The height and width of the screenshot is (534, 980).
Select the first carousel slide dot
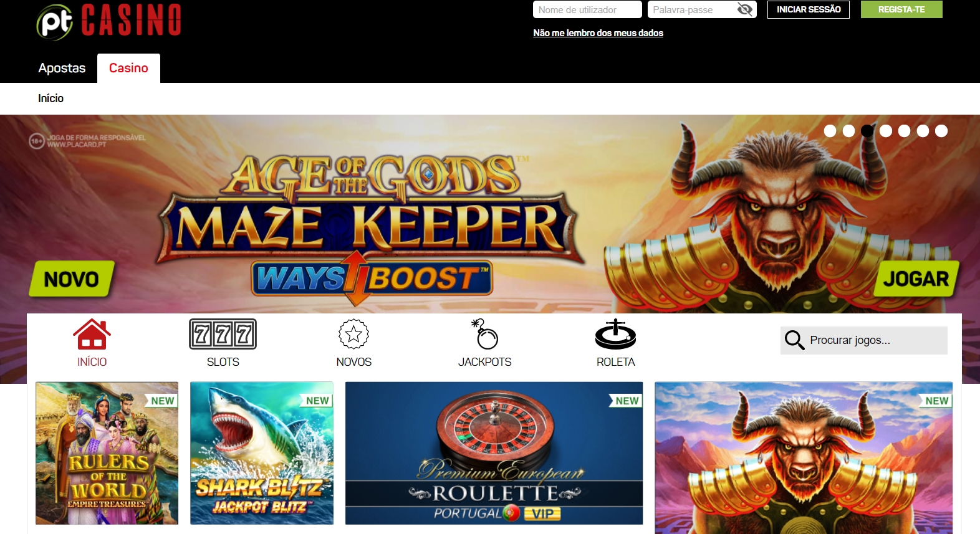click(830, 131)
